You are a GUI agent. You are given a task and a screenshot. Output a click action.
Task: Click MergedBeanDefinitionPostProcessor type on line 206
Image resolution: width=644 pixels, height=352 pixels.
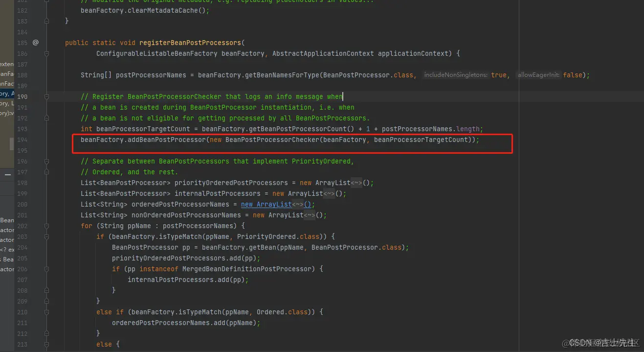coord(247,269)
